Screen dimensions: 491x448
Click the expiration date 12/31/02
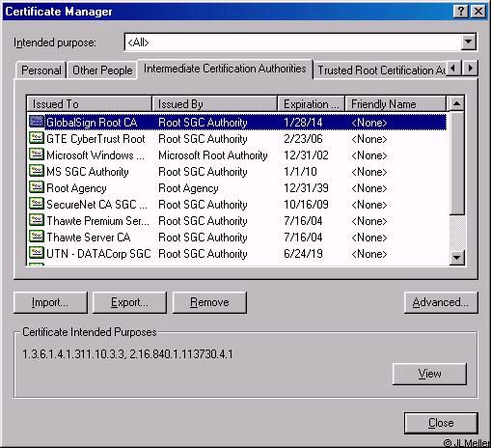[x=306, y=154]
